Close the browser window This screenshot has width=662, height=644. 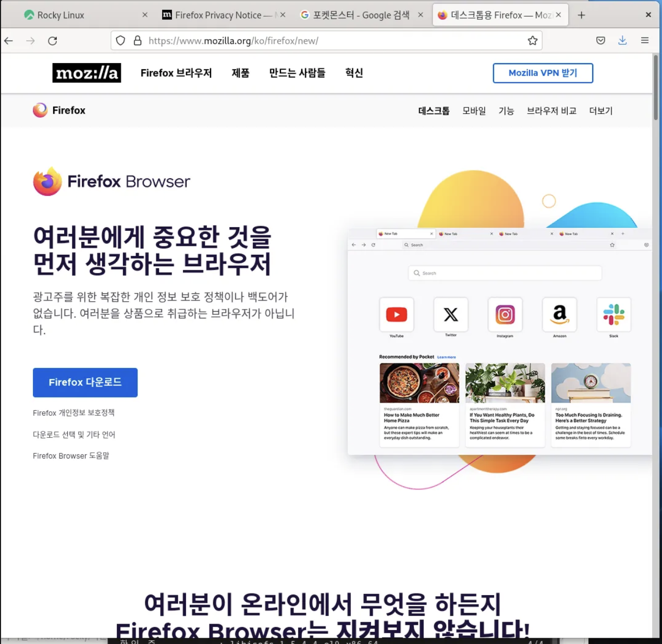(x=648, y=15)
